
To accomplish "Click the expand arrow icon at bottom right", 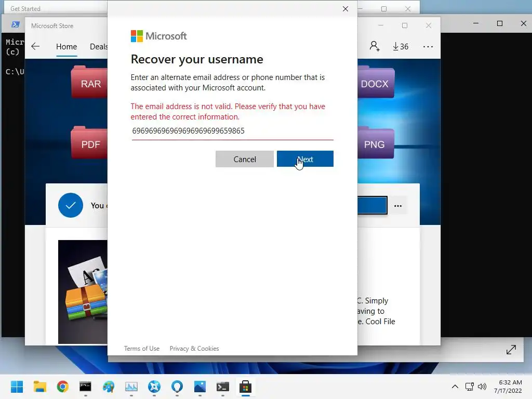I will (x=511, y=350).
